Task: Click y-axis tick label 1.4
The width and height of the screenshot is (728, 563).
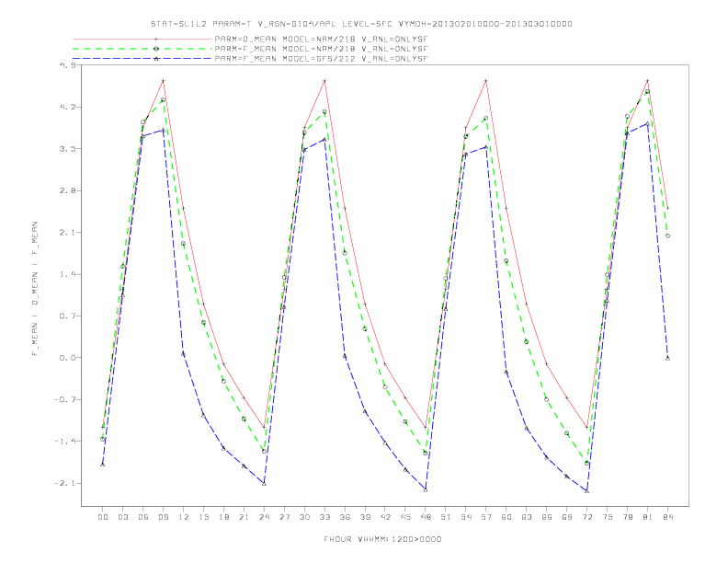Action: 67,274
